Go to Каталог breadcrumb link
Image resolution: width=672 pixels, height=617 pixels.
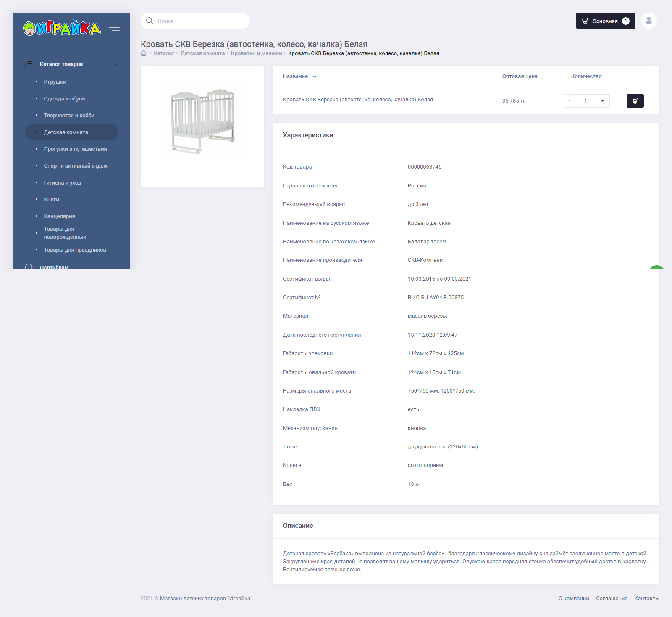coord(164,53)
